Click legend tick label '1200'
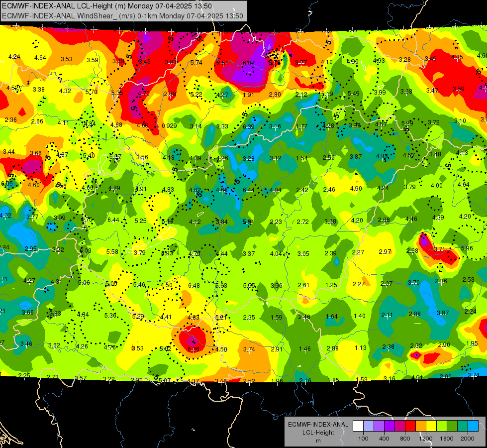Screen dimensions: 487x448 (x=426, y=439)
